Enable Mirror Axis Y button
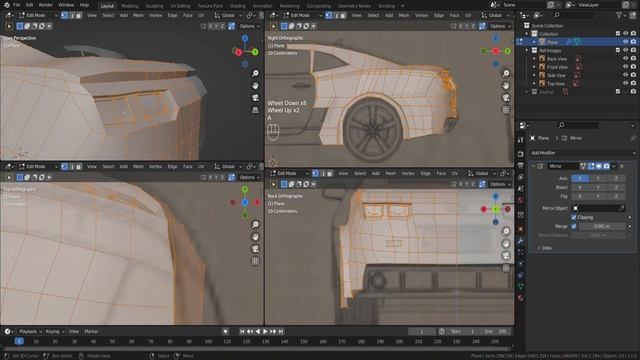The width and height of the screenshot is (640, 360). coord(598,178)
